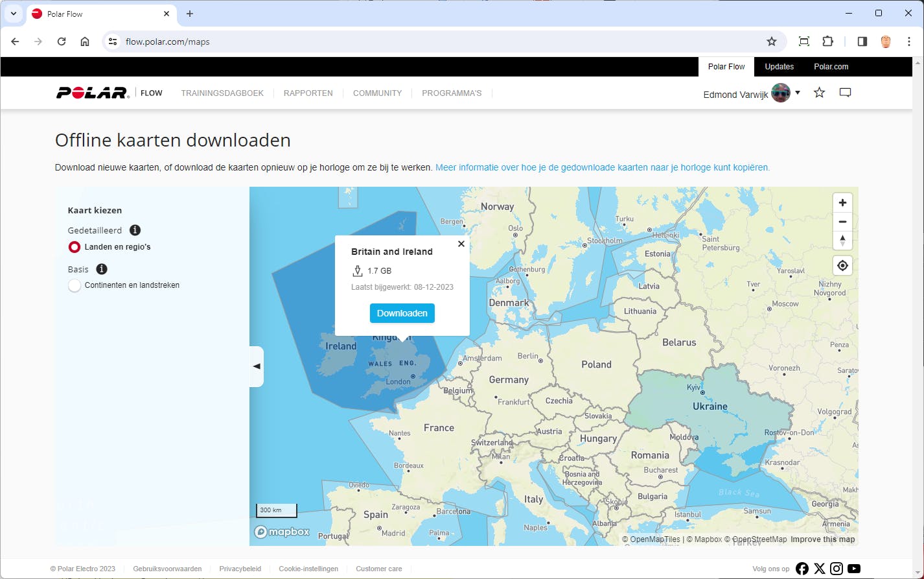Visit Polar's YouTube channel
The width and height of the screenshot is (924, 579).
pos(854,569)
